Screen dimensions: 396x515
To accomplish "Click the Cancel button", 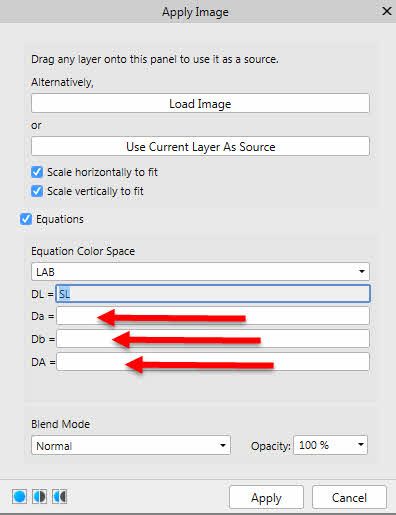I will pyautogui.click(x=349, y=498).
